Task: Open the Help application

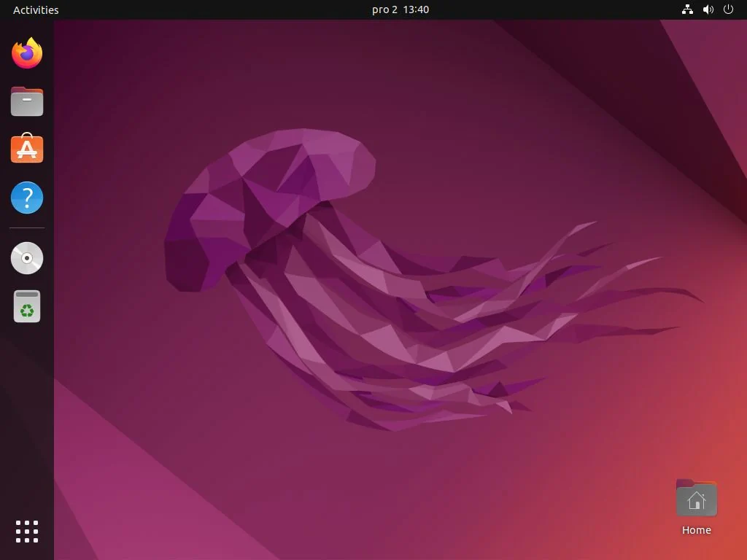Action: [26, 197]
